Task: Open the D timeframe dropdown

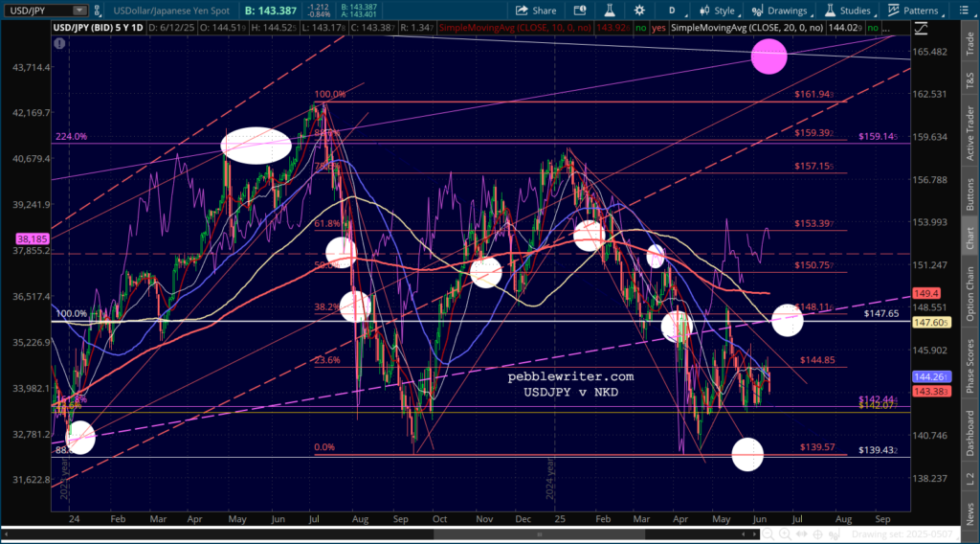Action: (675, 11)
